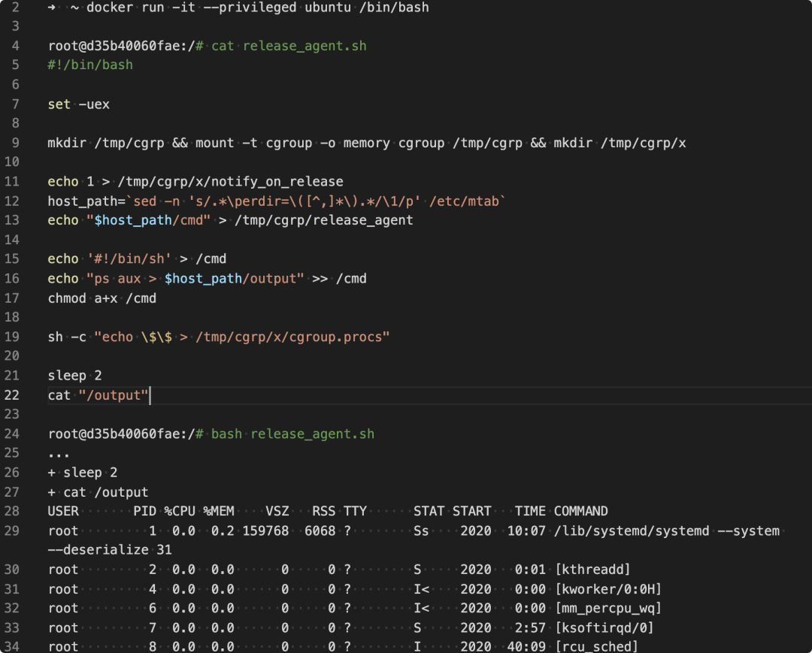Click the '...' ellipsis on line 25
Screen dimensions: 812x653
pos(59,454)
